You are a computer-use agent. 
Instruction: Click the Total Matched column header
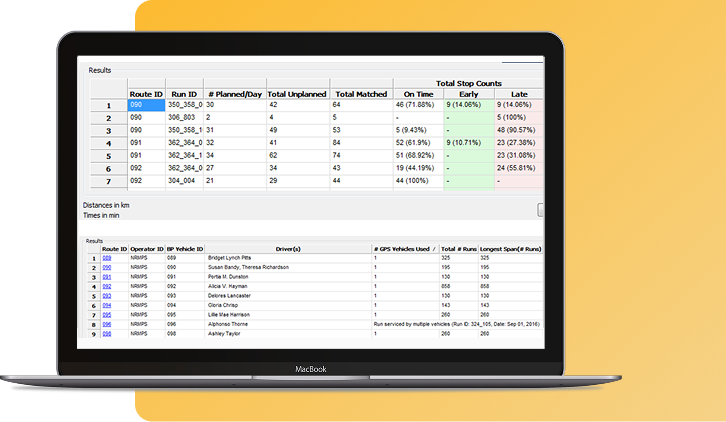pyautogui.click(x=361, y=94)
